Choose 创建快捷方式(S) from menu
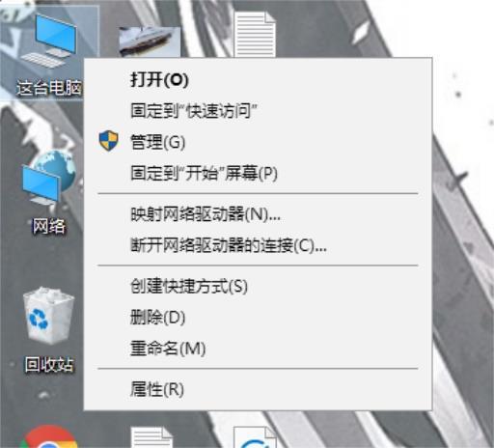Viewport: 494px width, 448px height. click(x=258, y=286)
